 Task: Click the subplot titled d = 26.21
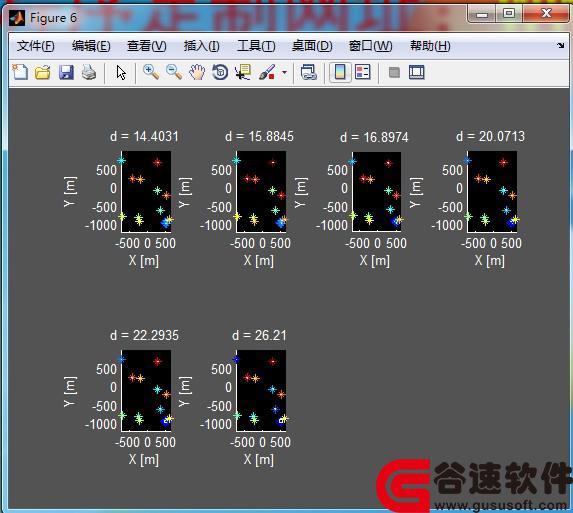point(261,391)
